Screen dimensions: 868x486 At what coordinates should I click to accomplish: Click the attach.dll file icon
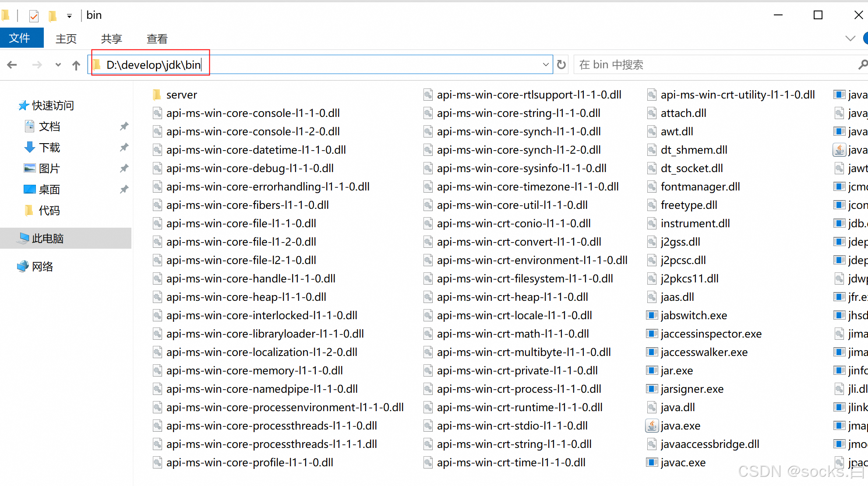pyautogui.click(x=652, y=113)
